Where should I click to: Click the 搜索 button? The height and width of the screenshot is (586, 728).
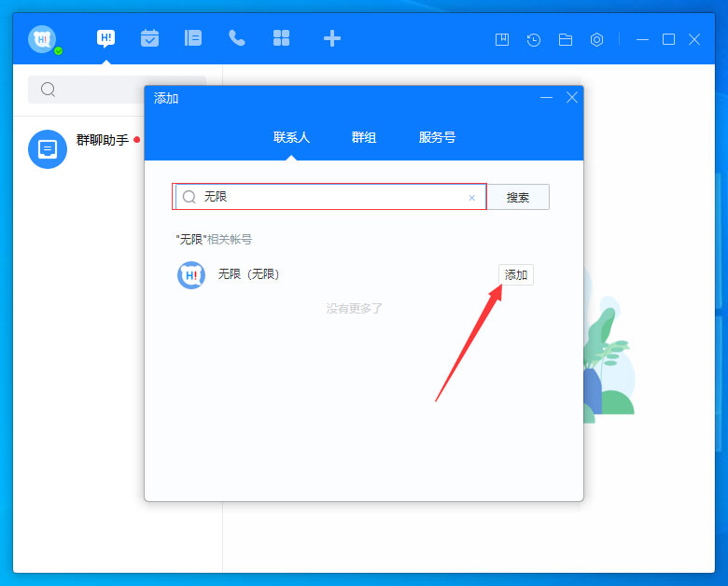click(x=518, y=197)
